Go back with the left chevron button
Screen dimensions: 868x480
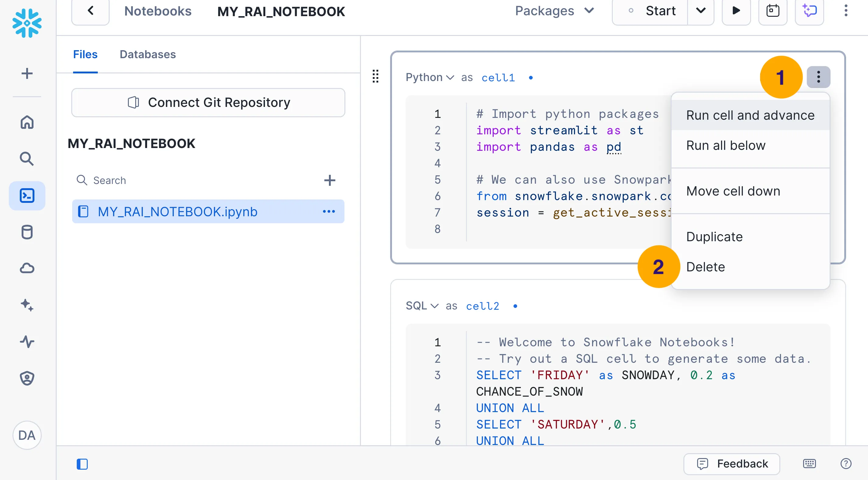pyautogui.click(x=90, y=11)
